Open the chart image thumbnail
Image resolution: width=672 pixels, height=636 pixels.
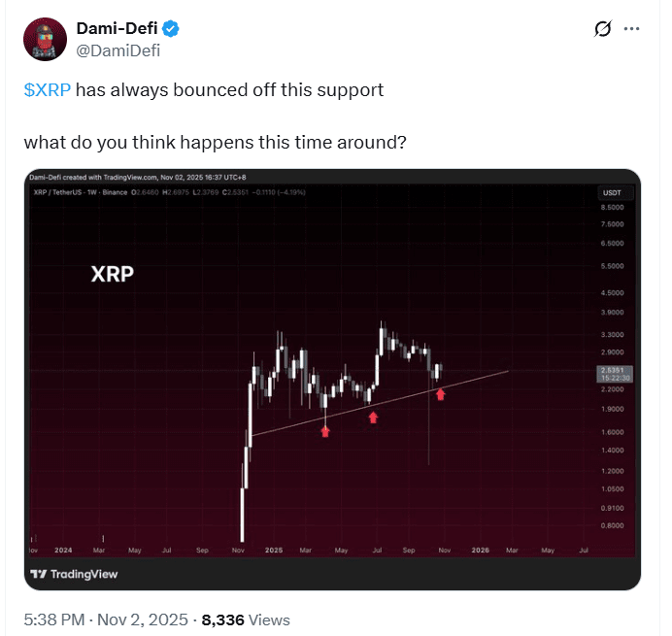tap(332, 380)
